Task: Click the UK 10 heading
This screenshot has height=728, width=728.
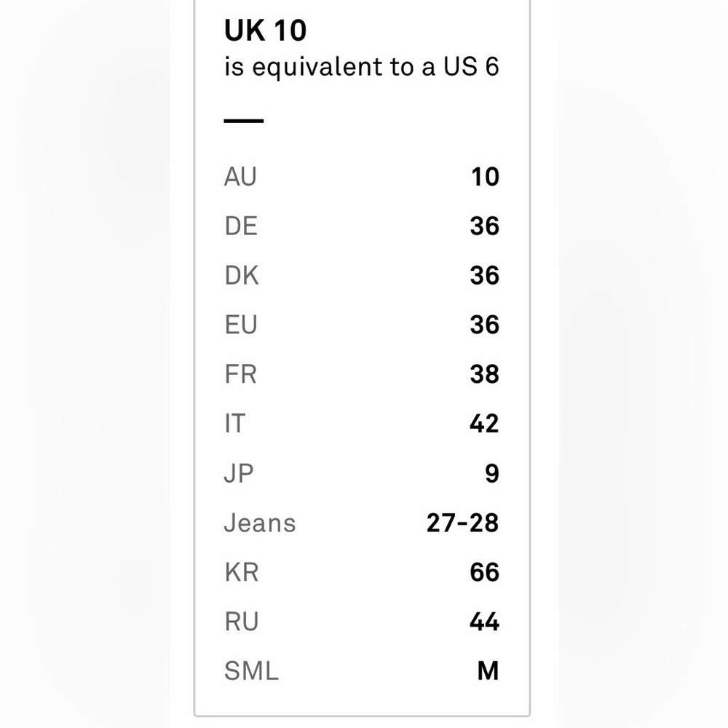Action: point(265,31)
